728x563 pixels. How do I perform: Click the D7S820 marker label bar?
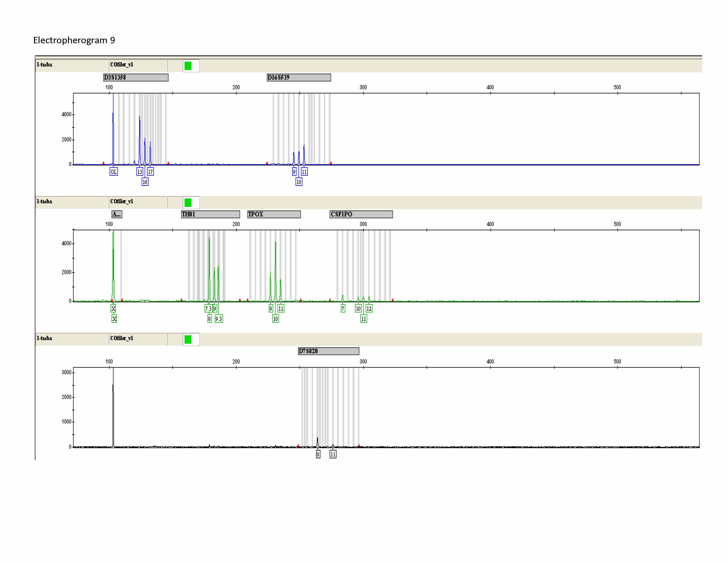pos(328,351)
